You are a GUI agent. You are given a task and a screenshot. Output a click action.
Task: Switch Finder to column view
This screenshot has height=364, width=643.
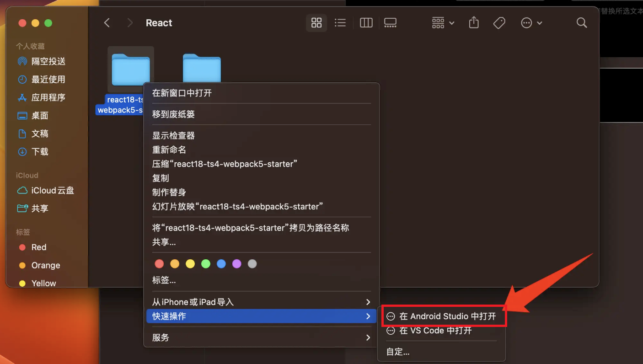(366, 23)
